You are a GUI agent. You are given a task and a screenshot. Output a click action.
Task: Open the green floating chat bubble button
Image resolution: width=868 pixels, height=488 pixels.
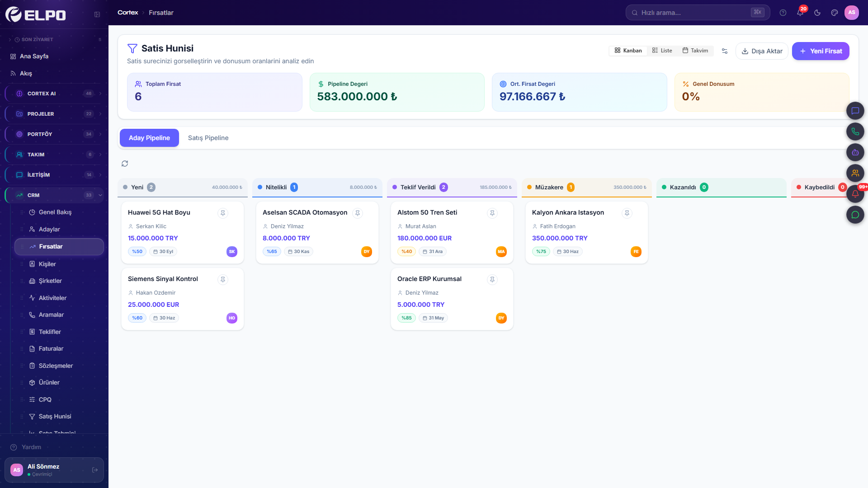click(855, 215)
